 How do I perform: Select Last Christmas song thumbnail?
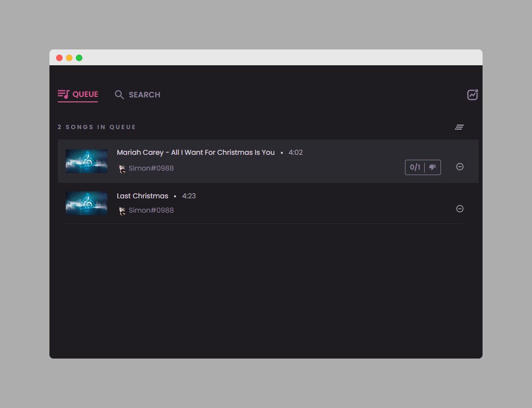[87, 203]
